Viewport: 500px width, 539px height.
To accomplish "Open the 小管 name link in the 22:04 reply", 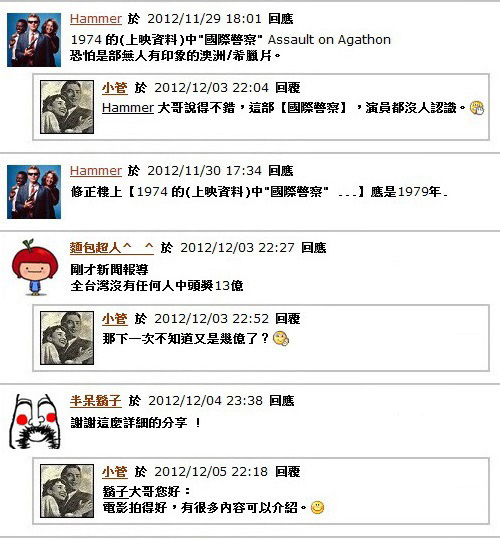I will (115, 88).
